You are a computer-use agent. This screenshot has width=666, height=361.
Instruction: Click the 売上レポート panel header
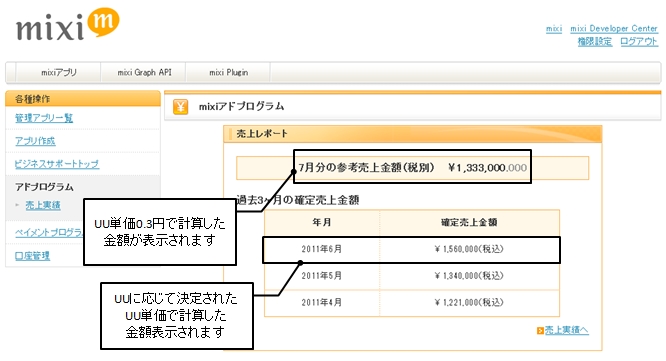click(412, 134)
